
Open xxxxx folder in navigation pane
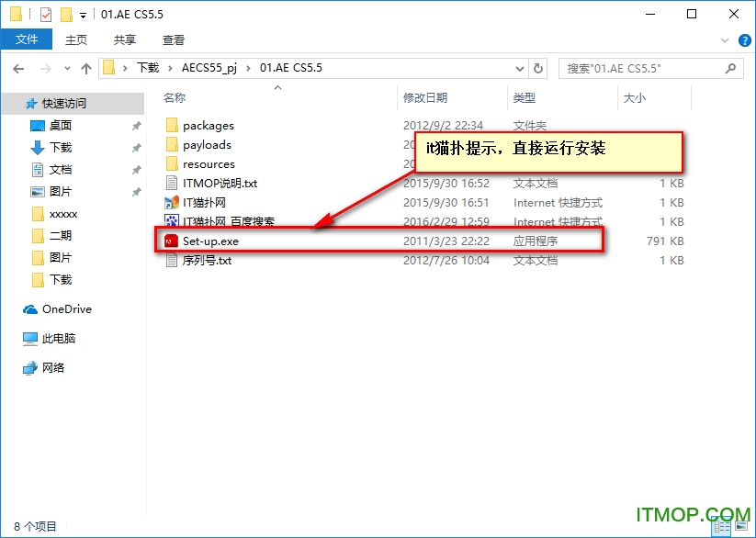[63, 214]
